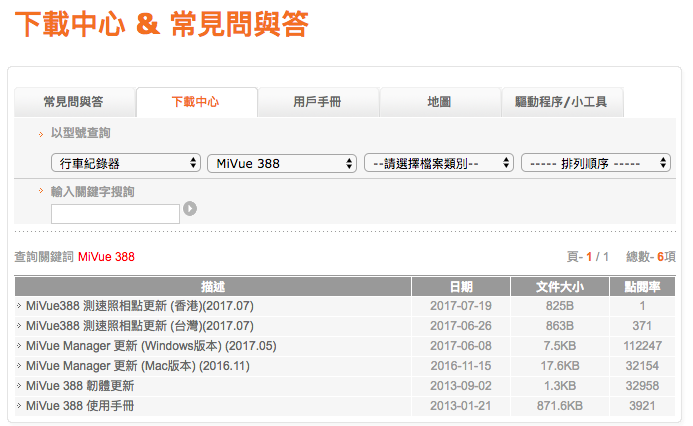Click the file size 17.6KB cell
Image resolution: width=693 pixels, height=426 pixels.
click(x=560, y=366)
